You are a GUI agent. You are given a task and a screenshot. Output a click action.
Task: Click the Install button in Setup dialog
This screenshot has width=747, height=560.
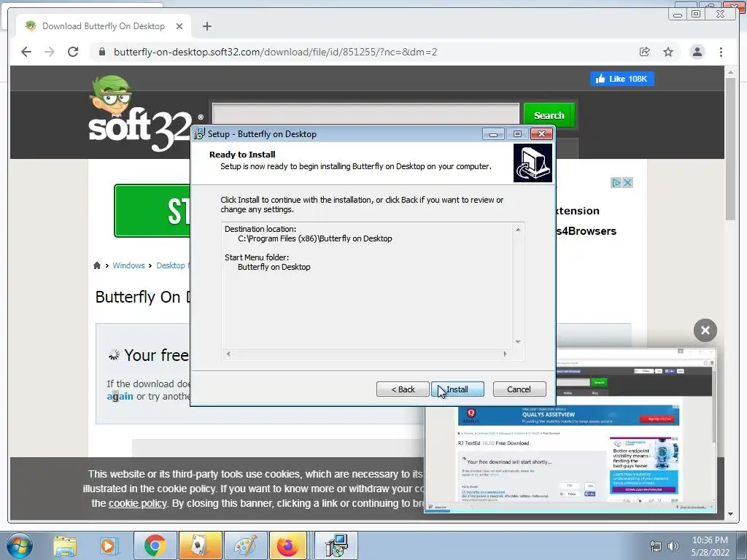click(457, 389)
